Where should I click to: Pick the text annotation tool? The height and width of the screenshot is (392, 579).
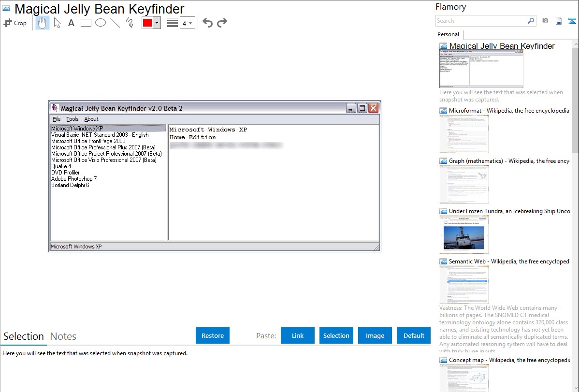(x=71, y=23)
